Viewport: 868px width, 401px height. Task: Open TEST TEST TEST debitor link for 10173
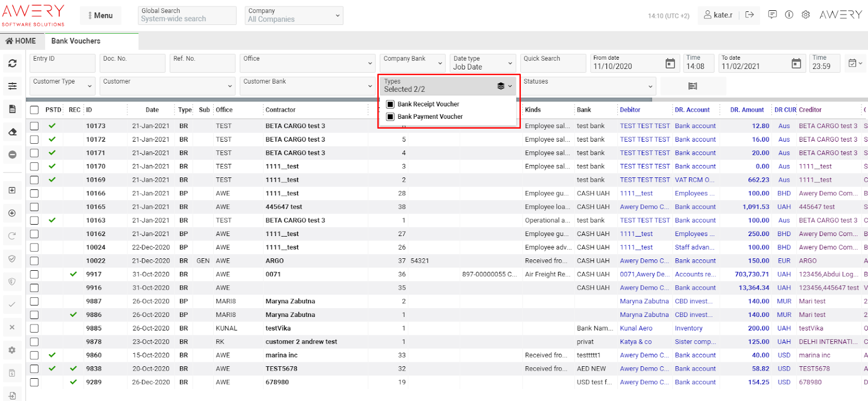644,126
